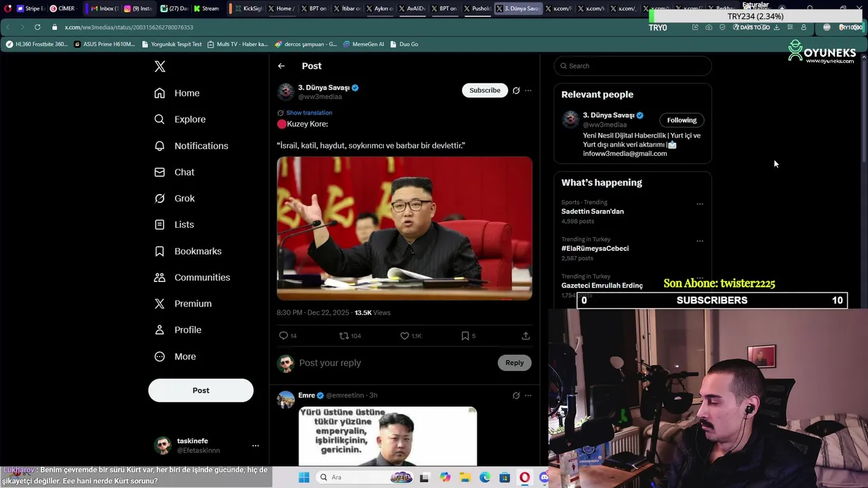Click the browser reload button
868x488 pixels.
(x=37, y=27)
